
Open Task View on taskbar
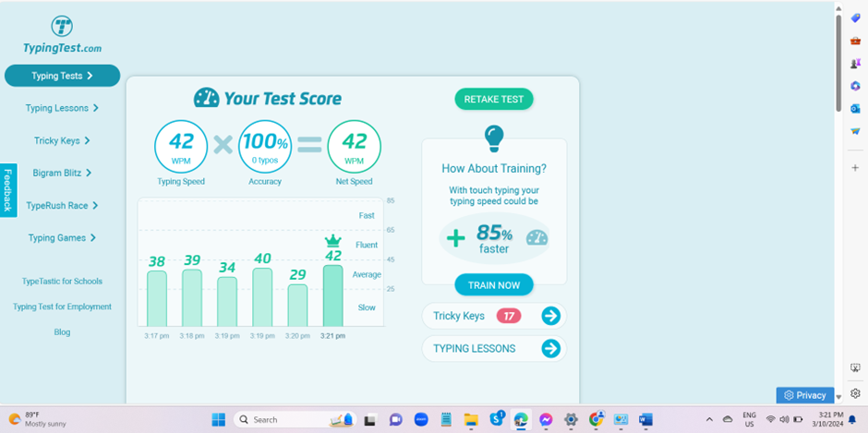[x=370, y=420]
